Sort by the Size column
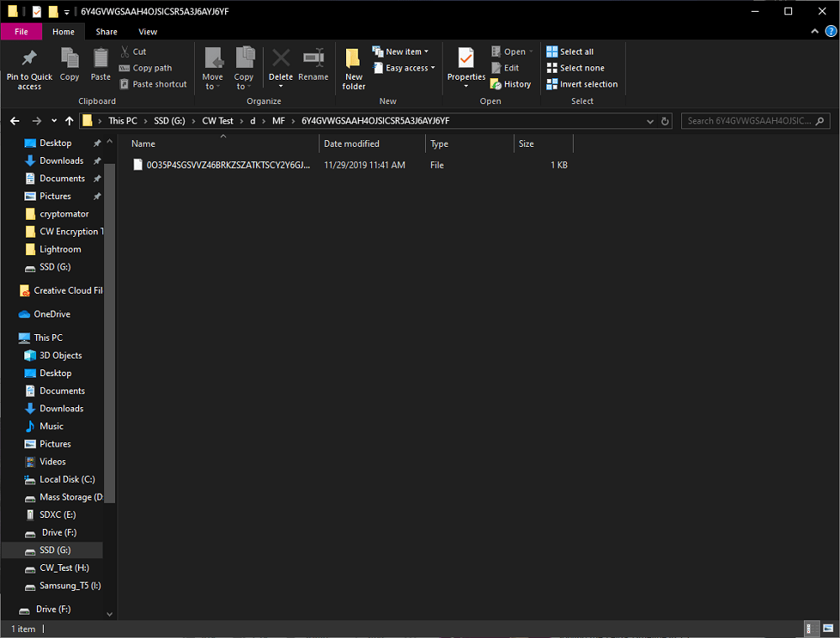The image size is (840, 638). coord(526,144)
